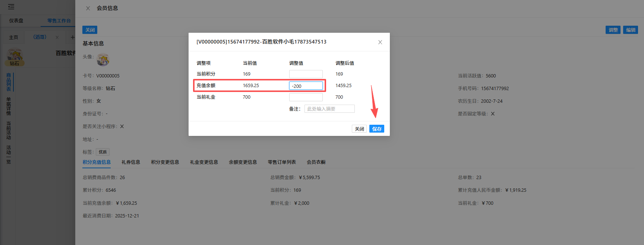Screen dimensions: 644x245
Task: Click the 手机号码 15674177992 text
Action: (483, 89)
